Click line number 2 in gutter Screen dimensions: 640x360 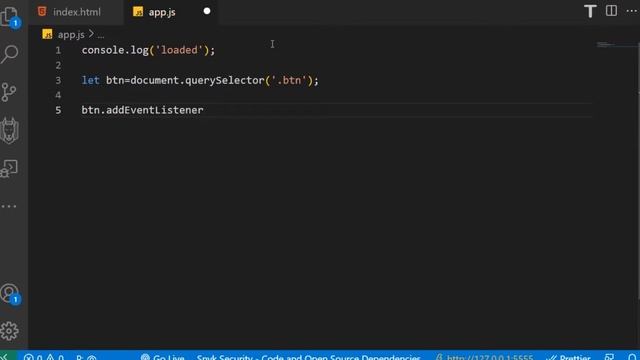[x=58, y=65]
